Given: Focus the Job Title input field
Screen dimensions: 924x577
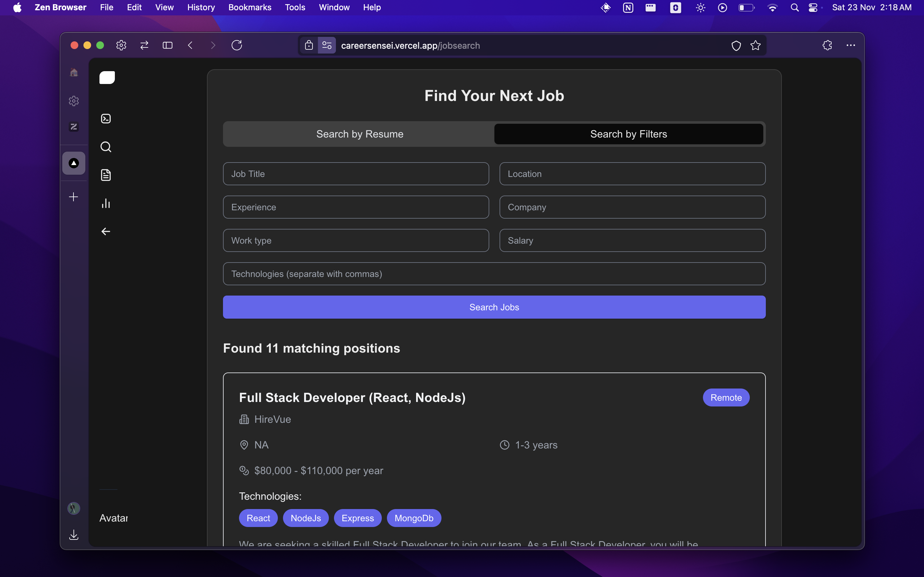Looking at the screenshot, I should (355, 174).
